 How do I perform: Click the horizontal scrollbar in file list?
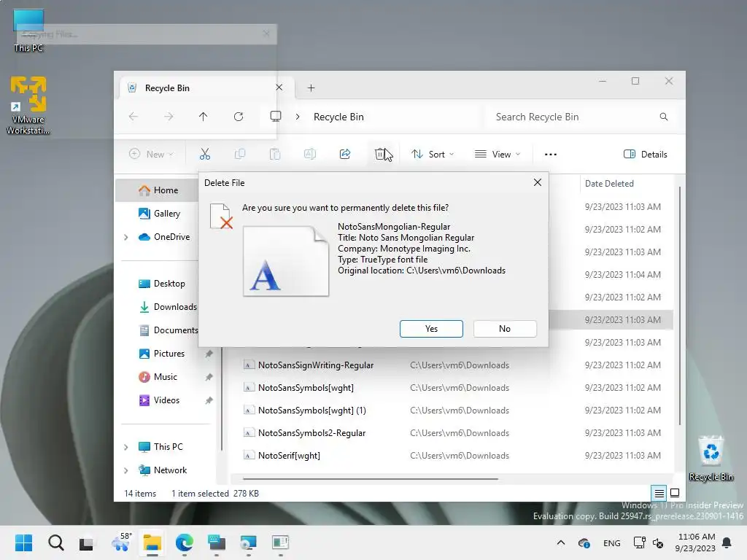click(370, 478)
